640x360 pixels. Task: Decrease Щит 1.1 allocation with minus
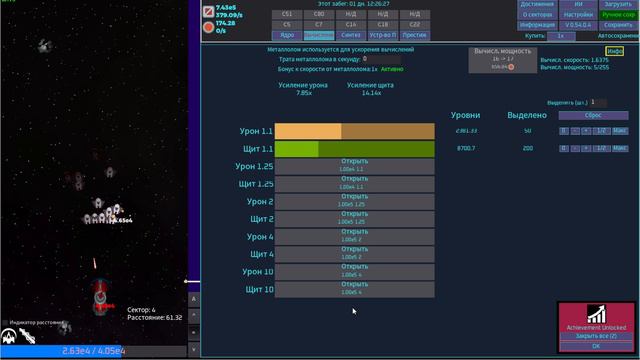[575, 148]
